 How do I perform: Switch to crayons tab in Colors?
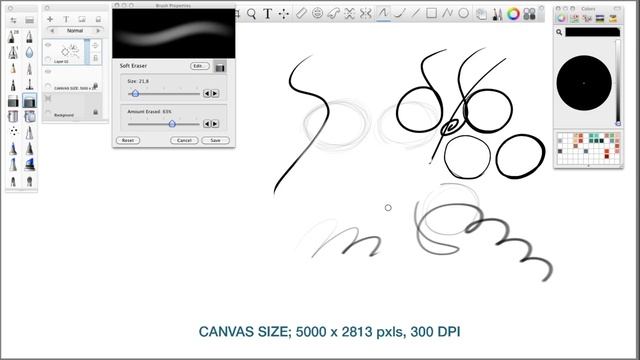pos(613,18)
